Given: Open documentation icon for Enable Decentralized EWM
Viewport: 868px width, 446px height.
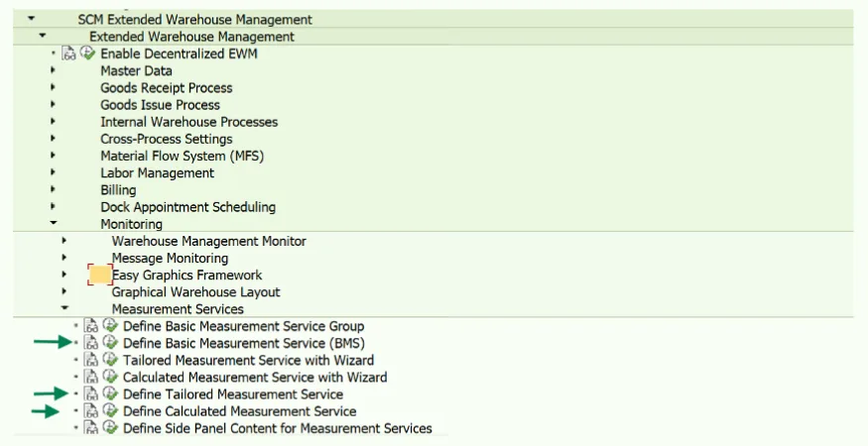Looking at the screenshot, I should tap(69, 54).
